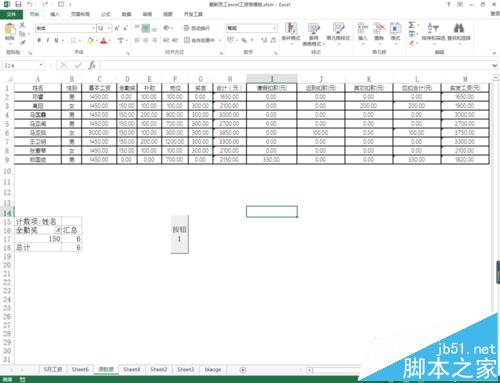Click the Cut scissors icon
This screenshot has width=500, height=383.
22,25
